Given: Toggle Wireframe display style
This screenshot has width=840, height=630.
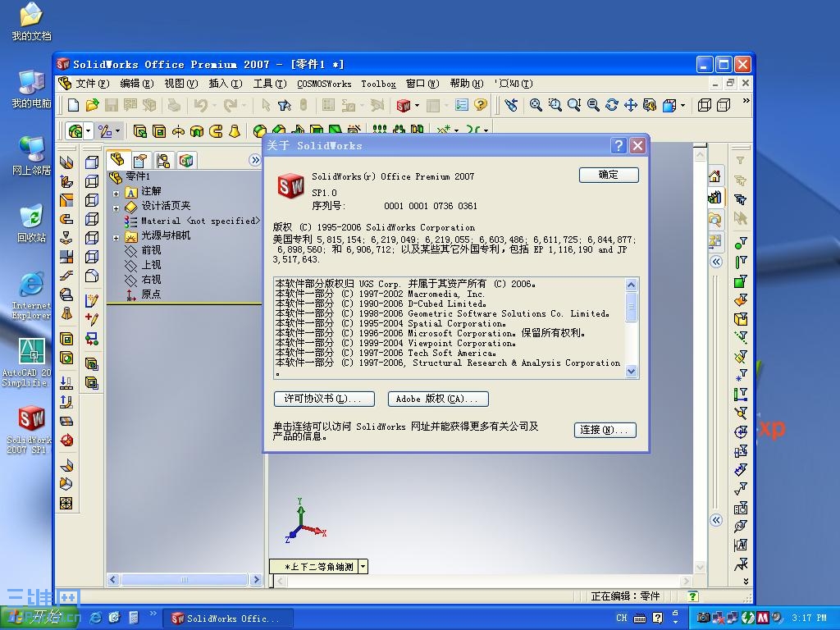Looking at the screenshot, I should coord(705,105).
